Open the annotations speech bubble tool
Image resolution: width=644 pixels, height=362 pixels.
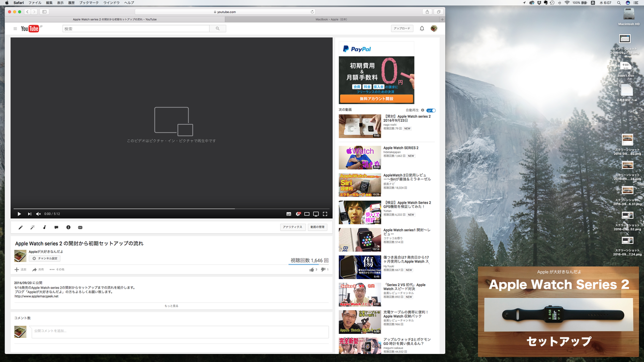[56, 227]
